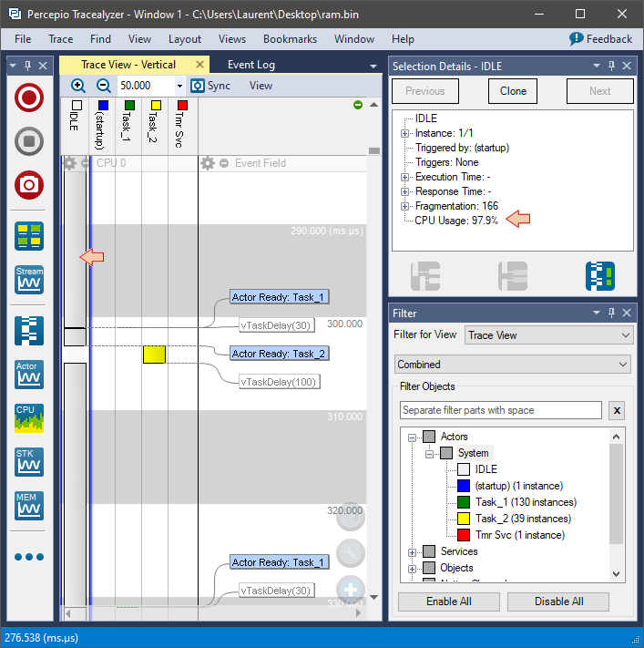Start recording with the red record icon

pyautogui.click(x=29, y=98)
